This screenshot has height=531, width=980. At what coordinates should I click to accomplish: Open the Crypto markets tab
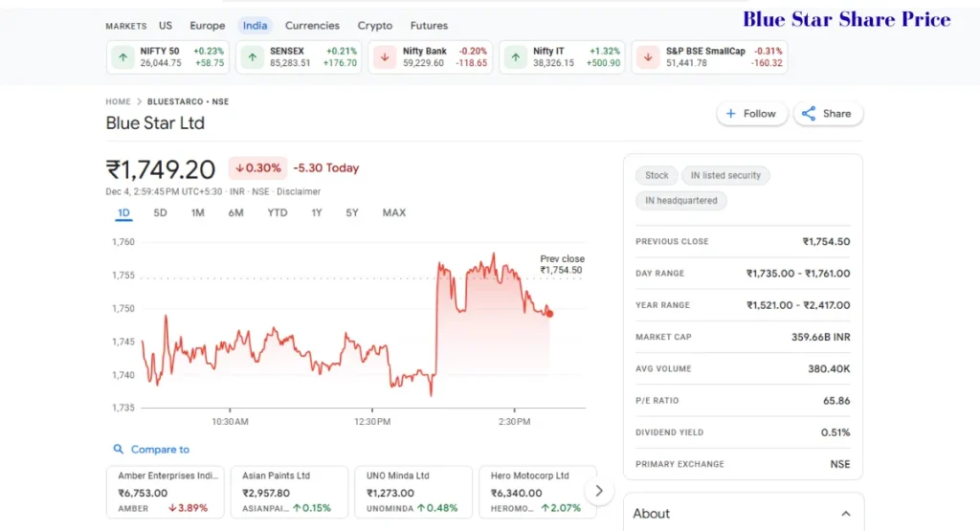click(375, 26)
